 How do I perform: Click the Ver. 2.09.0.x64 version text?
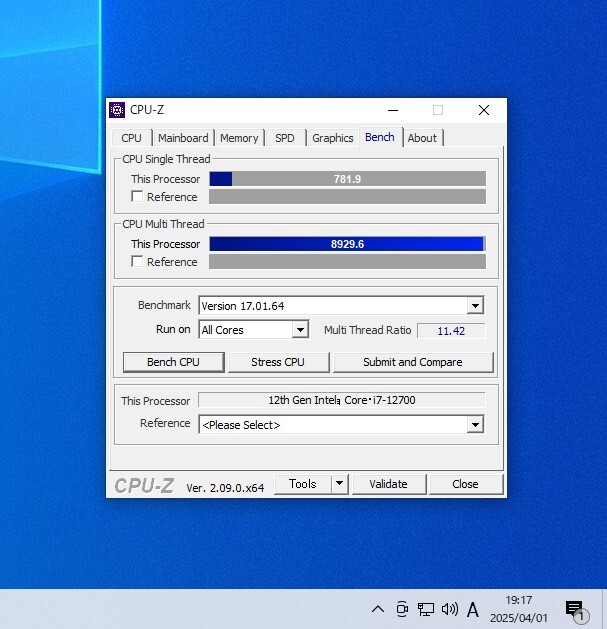225,488
